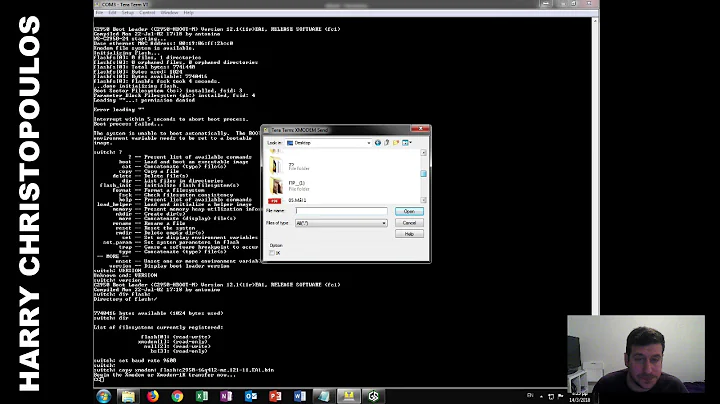Switch to Tera Term taskbar icon
Screen dimensions: 720x404
click(349, 396)
